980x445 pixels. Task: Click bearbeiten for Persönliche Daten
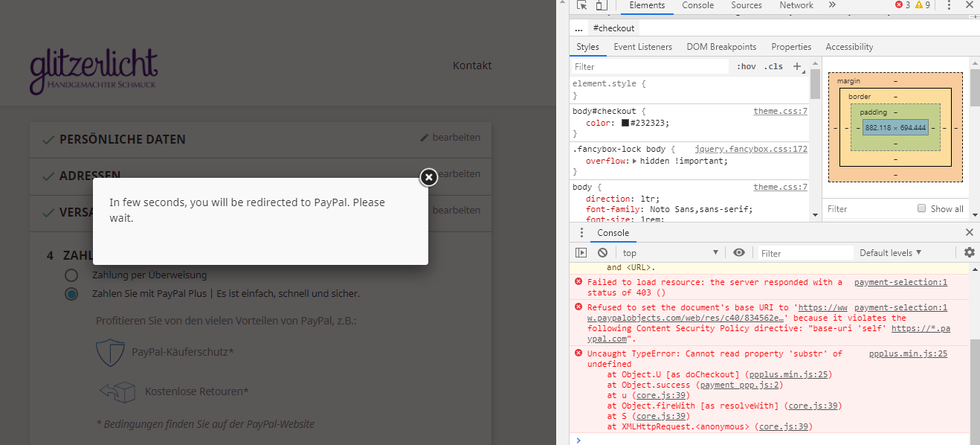click(x=451, y=137)
